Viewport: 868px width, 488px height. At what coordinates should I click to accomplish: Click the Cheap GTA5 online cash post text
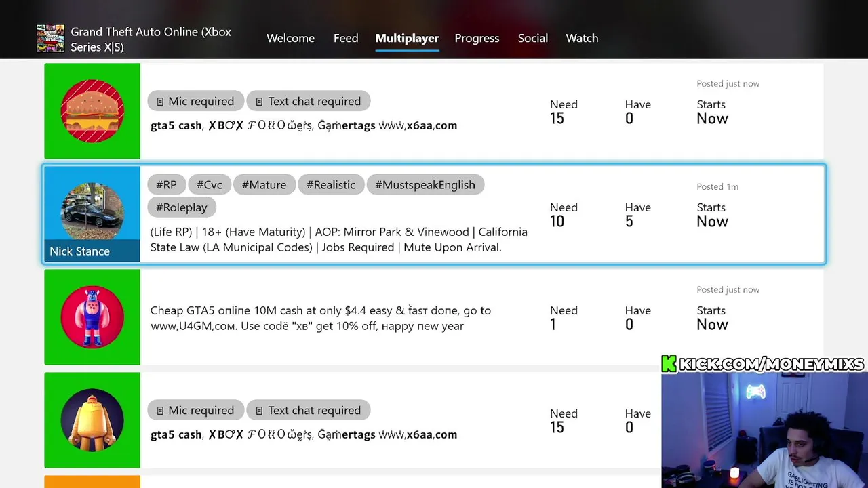(x=320, y=318)
